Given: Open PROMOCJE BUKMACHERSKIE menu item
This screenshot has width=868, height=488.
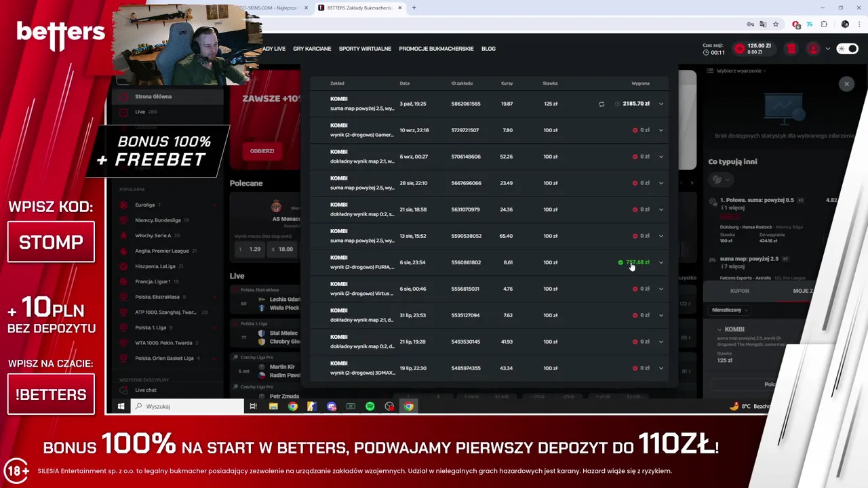Looking at the screenshot, I should pos(436,49).
